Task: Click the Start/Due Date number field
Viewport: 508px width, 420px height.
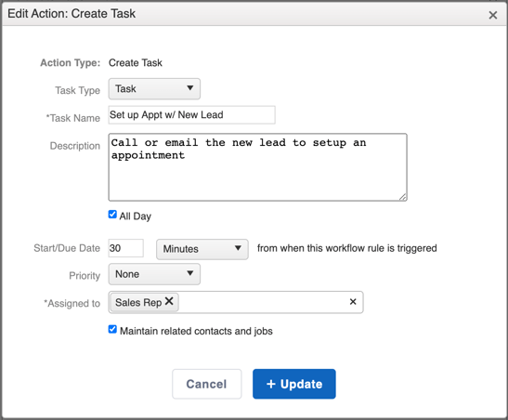Action: (126, 248)
